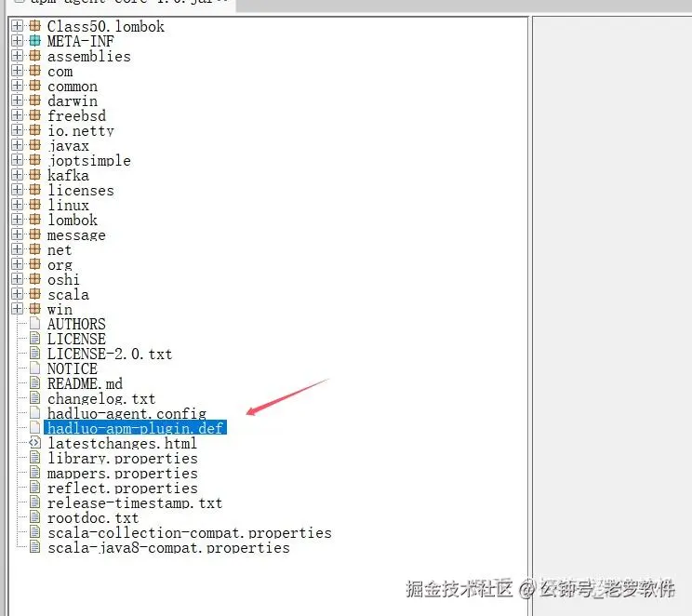Click the Class50.lombok package icon

pos(34,26)
